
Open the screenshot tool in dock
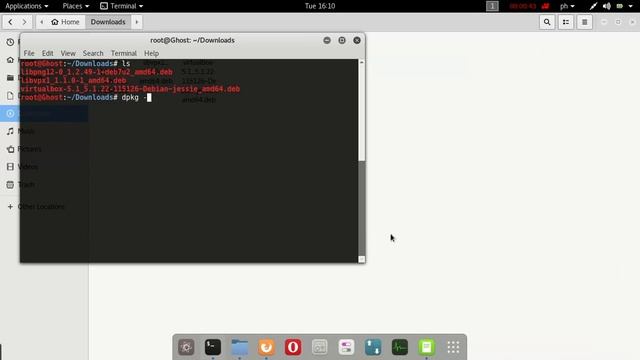[x=320, y=347]
